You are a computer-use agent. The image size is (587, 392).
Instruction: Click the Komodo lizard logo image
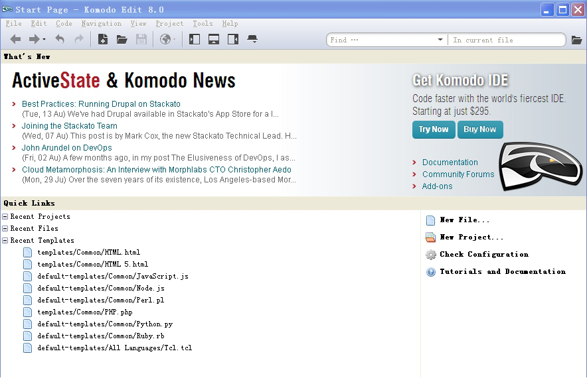pyautogui.click(x=541, y=165)
